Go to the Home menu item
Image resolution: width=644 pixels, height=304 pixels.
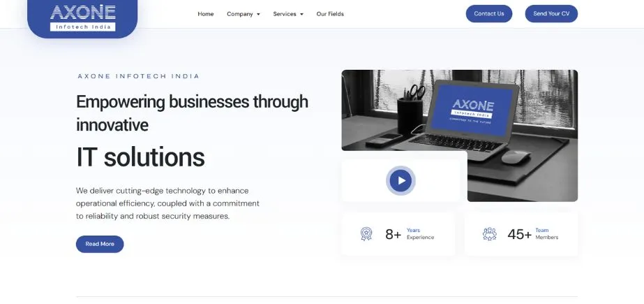205,14
